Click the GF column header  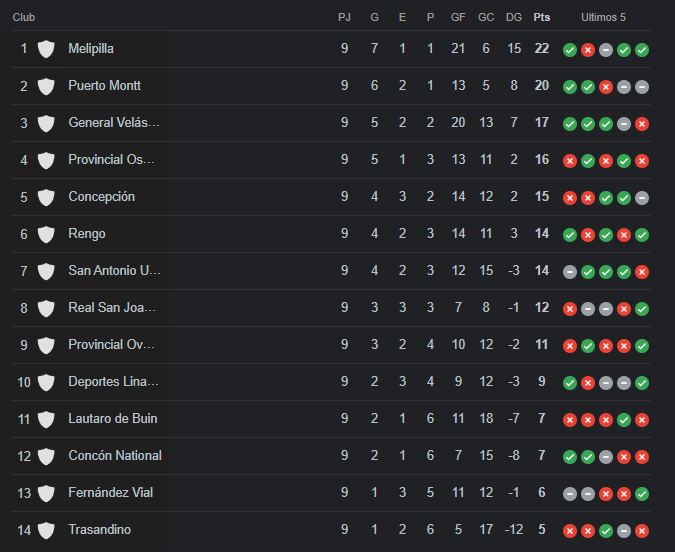pos(458,17)
